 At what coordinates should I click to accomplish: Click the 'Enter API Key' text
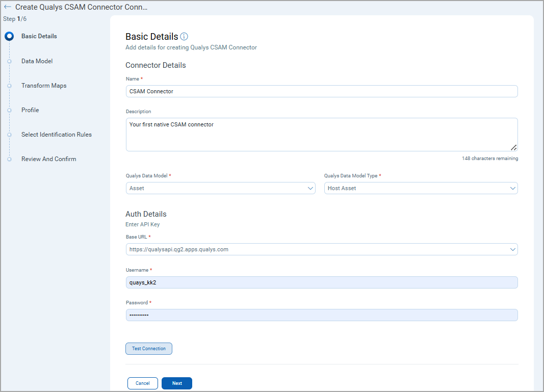[143, 224]
